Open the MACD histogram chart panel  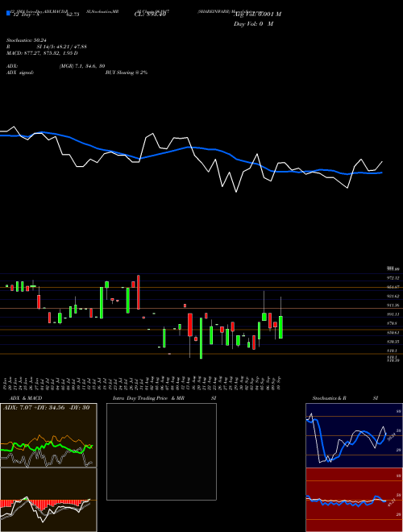click(48, 500)
